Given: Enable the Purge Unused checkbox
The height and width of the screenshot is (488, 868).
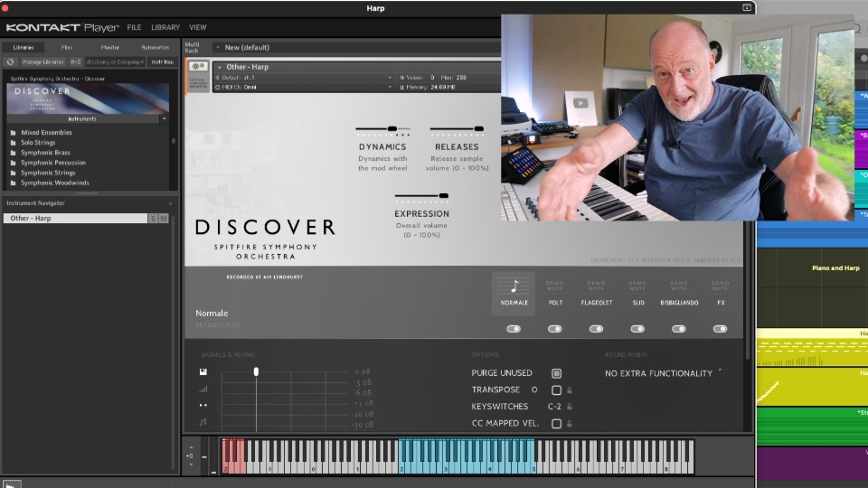Looking at the screenshot, I should coord(556,373).
